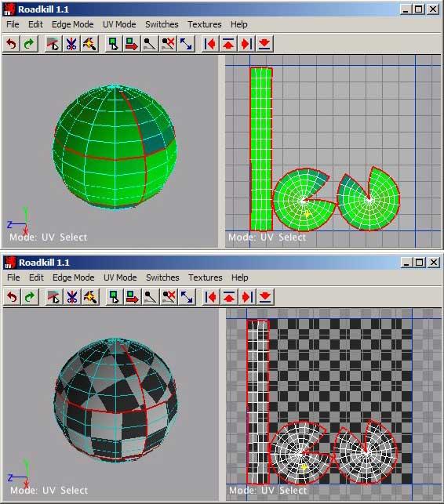This screenshot has width=444, height=504.
Task: Open Edit menu in checkered-texture window
Action: click(36, 277)
